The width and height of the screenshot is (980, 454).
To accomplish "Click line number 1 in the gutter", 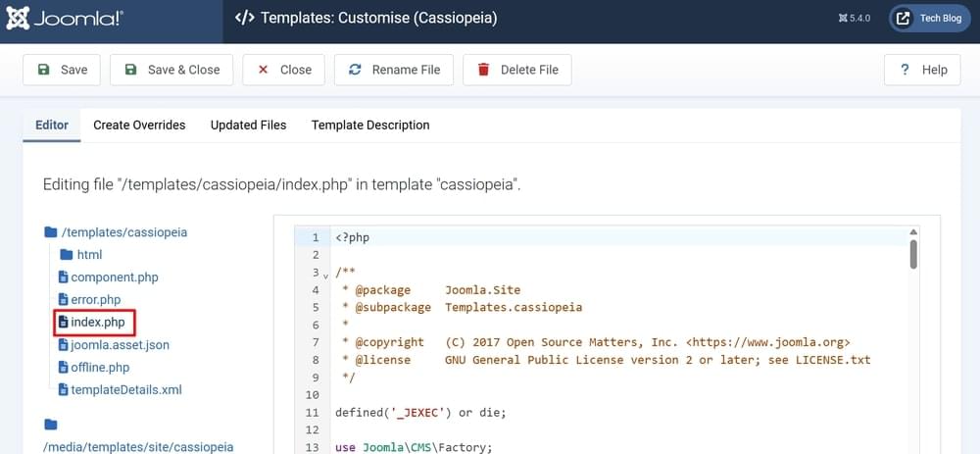I will tap(316, 237).
